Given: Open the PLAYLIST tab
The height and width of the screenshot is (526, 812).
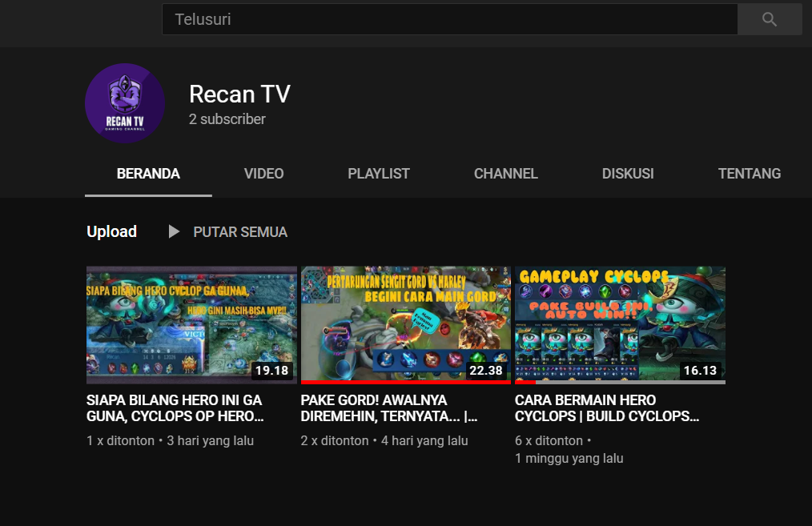Looking at the screenshot, I should click(379, 174).
